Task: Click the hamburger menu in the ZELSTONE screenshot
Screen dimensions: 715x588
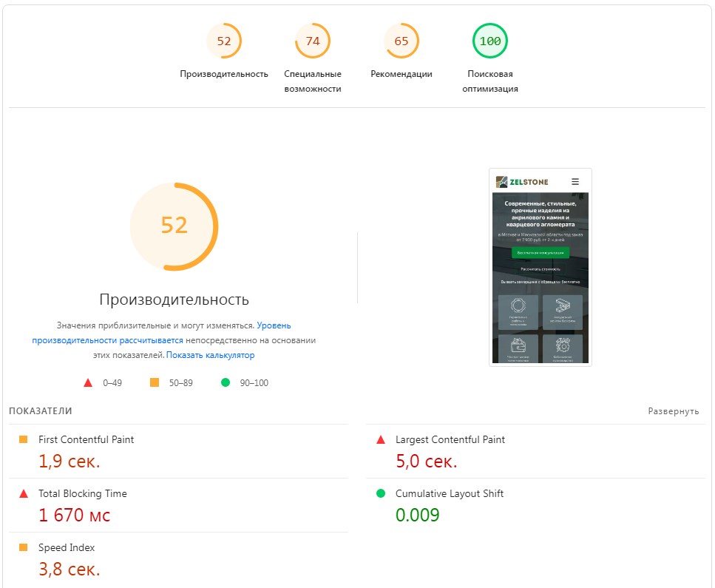Action: point(575,182)
